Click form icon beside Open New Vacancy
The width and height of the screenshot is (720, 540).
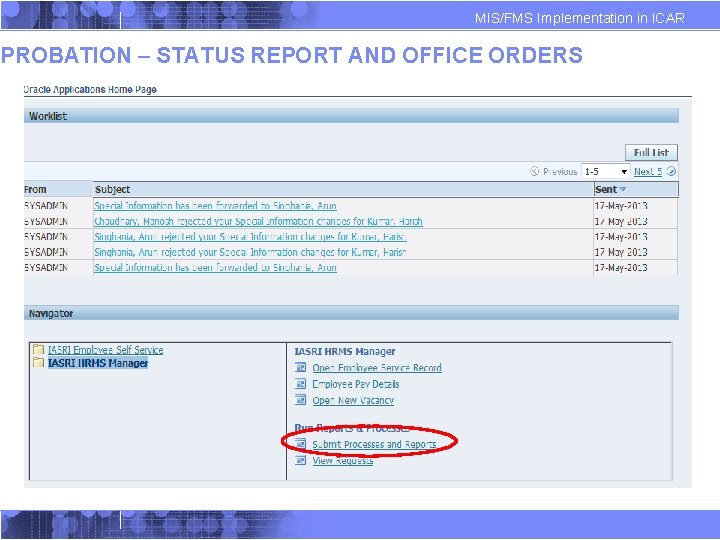(300, 400)
